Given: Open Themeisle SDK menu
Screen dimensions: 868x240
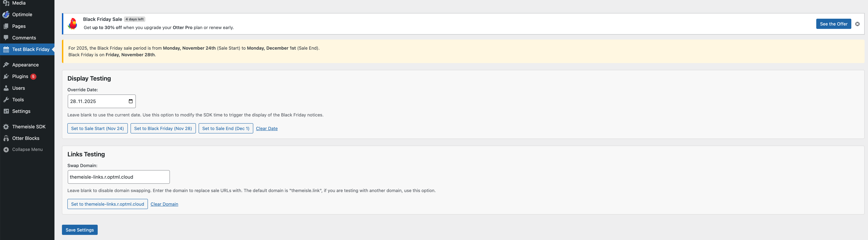Looking at the screenshot, I should [29, 127].
